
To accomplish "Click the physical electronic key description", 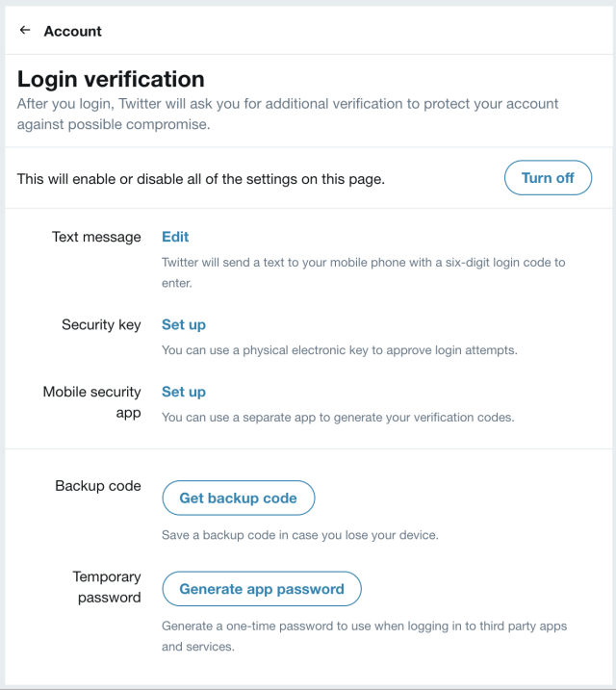I will 339,350.
